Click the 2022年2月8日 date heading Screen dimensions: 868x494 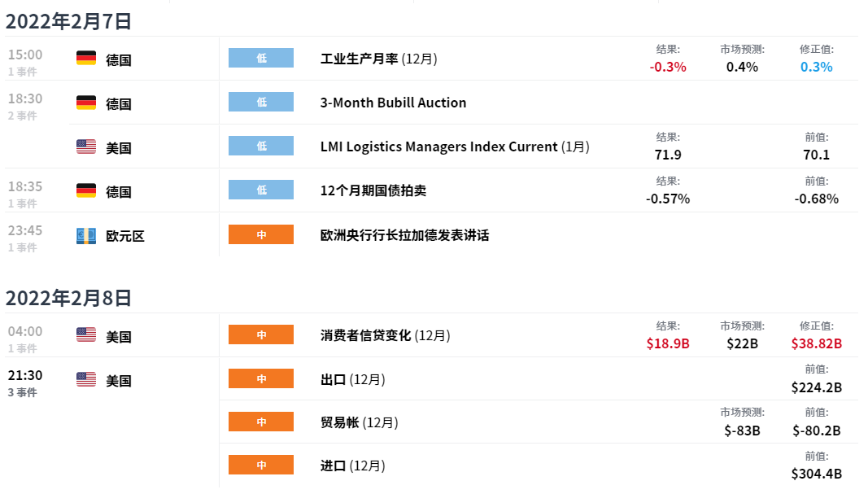68,299
